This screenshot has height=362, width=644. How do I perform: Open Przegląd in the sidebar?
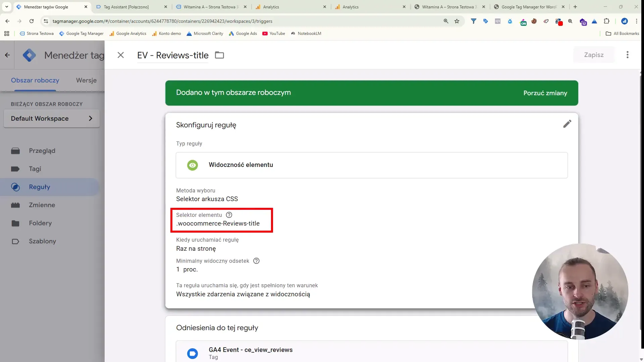click(42, 151)
